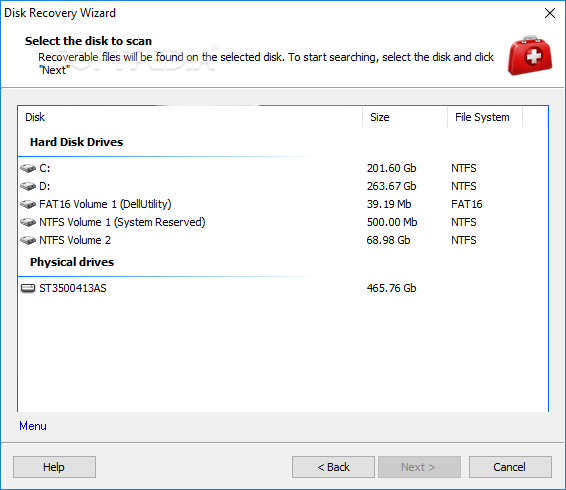Image resolution: width=566 pixels, height=490 pixels.
Task: Click the ST3500413AS physical drive icon
Action: pos(28,288)
